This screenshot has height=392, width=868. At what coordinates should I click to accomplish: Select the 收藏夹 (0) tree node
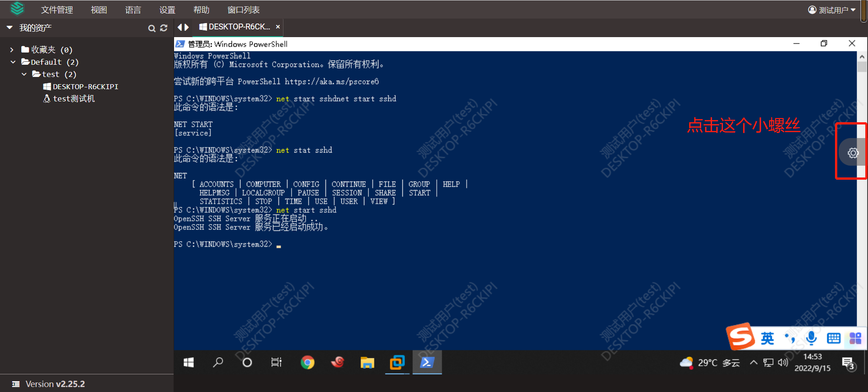point(47,50)
